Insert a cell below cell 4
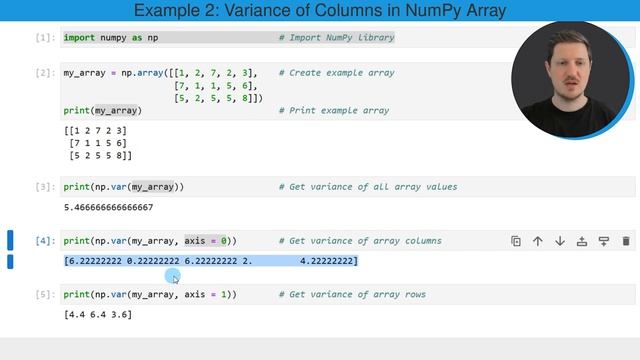This screenshot has width=640, height=360. click(x=604, y=241)
